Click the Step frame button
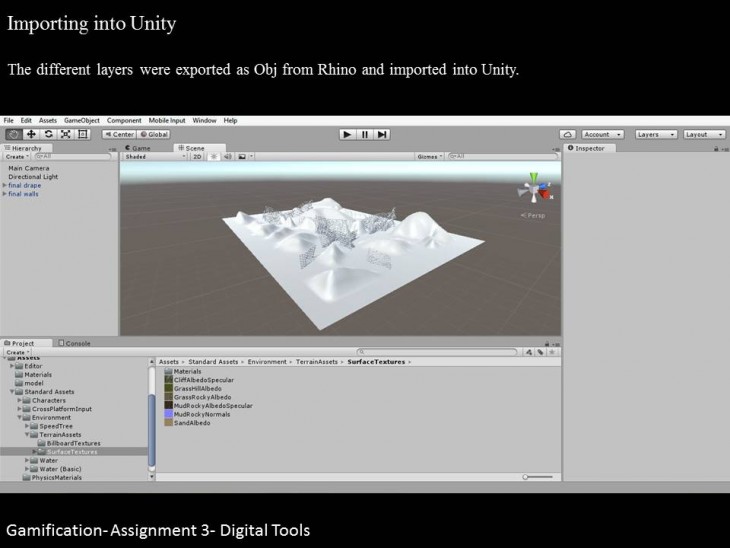The width and height of the screenshot is (730, 548). pyautogui.click(x=382, y=134)
